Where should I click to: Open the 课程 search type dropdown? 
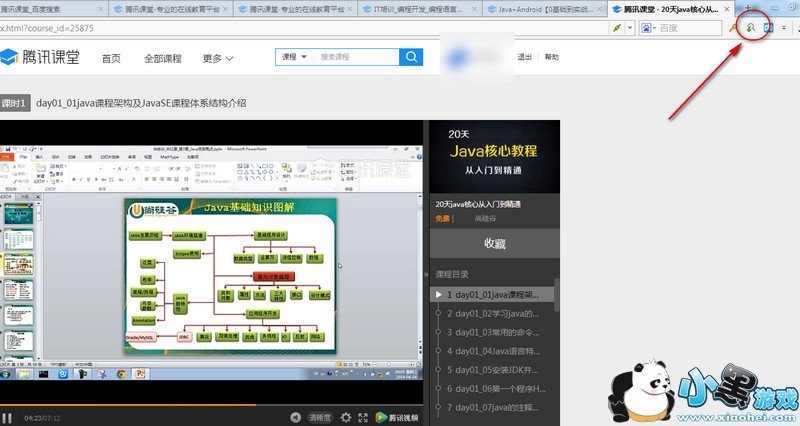point(294,57)
